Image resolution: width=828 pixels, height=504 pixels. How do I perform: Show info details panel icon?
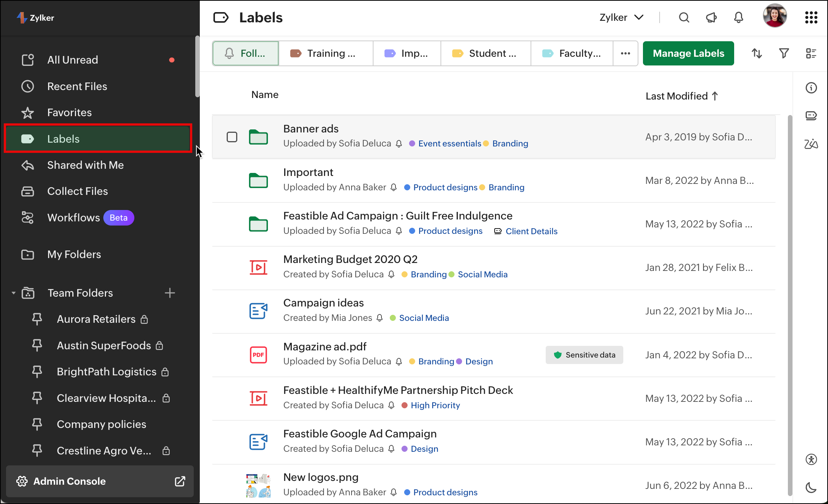[x=811, y=88]
